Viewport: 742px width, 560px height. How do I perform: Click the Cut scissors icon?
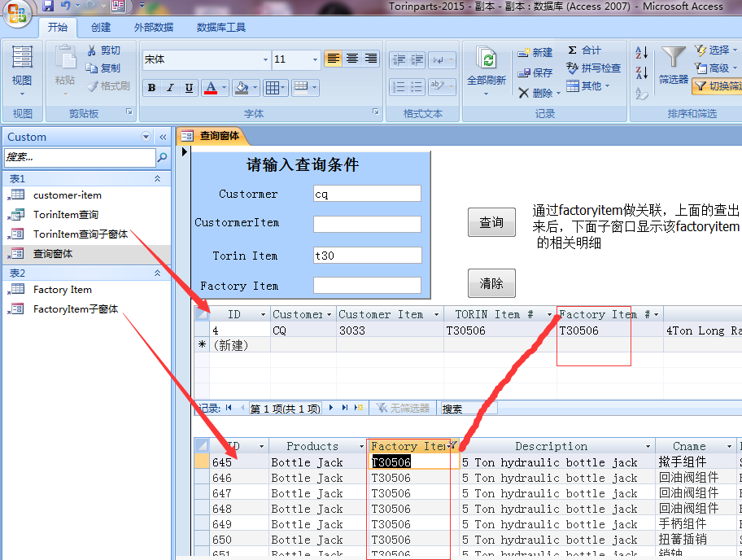point(103,50)
